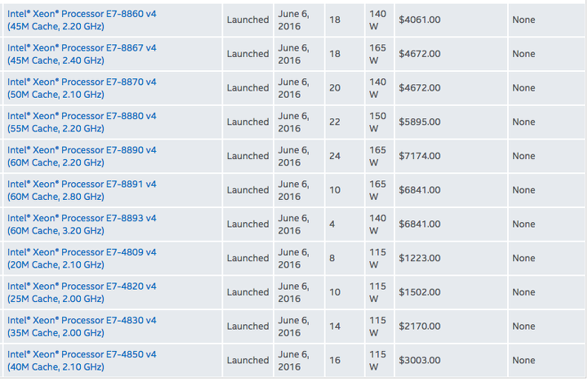Screen dimensions: 588x382
Task: Select the $4672.00 price in E7-8867 row
Action: pos(420,54)
